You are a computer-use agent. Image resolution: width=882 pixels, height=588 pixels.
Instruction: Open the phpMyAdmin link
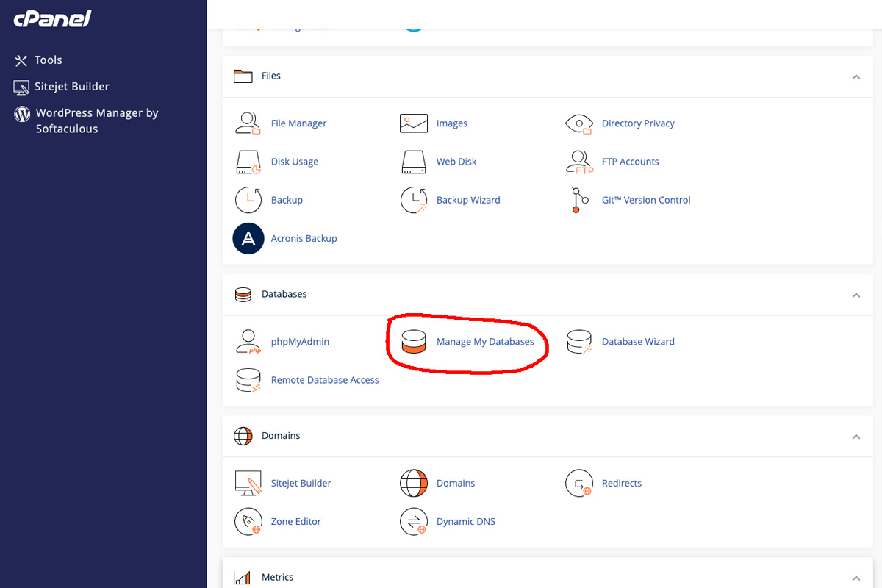[x=300, y=342]
